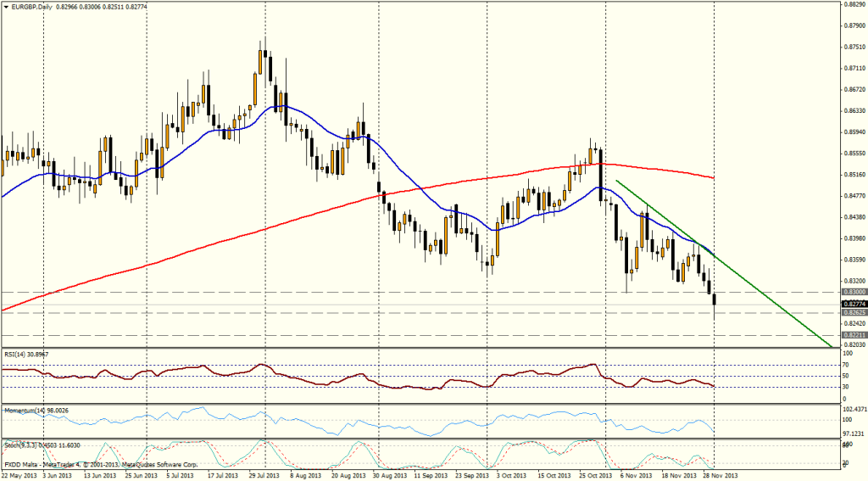Click the triangle arrow beside EURGBP,Daily
Image resolution: width=868 pixels, height=481 pixels.
5,6
